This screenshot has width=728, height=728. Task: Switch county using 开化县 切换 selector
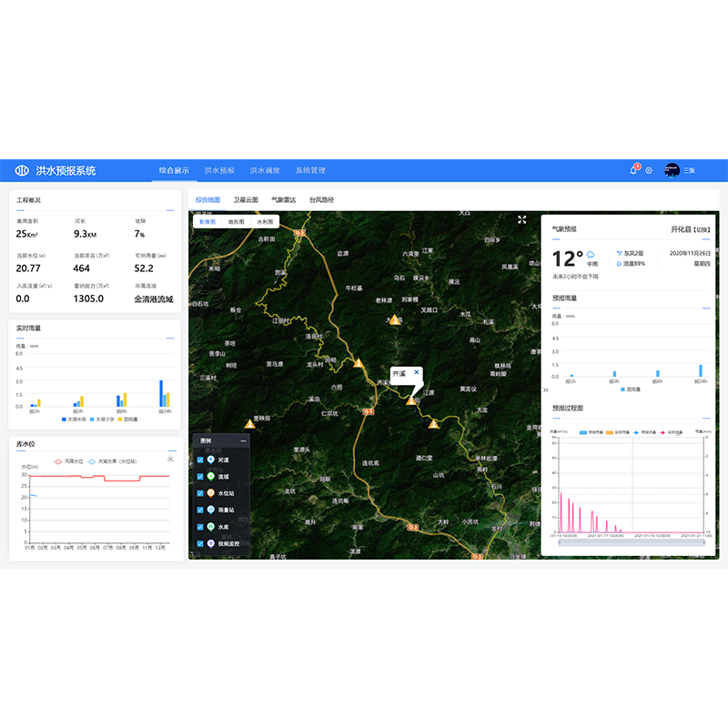coord(691,229)
